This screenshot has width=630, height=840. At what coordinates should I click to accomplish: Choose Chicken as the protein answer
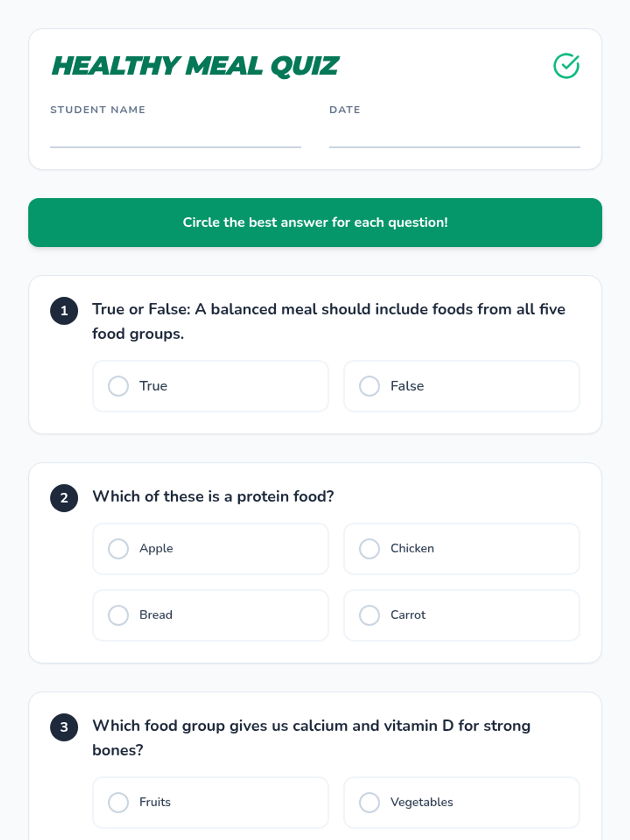370,549
